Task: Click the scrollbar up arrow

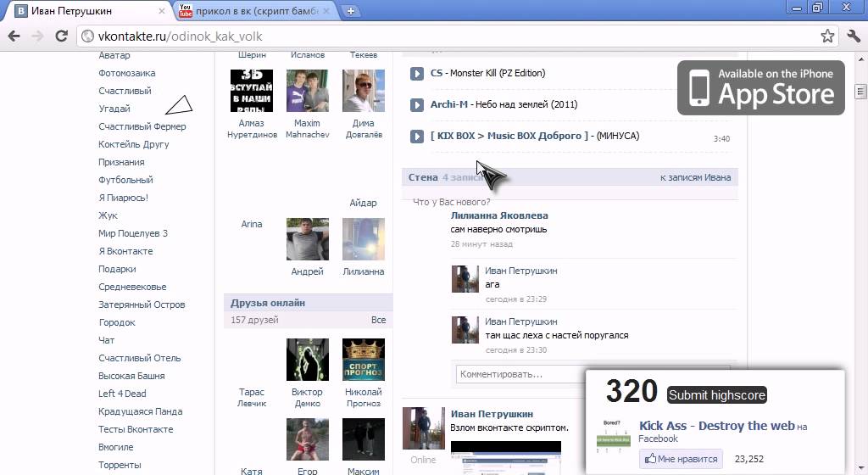Action: pos(860,59)
